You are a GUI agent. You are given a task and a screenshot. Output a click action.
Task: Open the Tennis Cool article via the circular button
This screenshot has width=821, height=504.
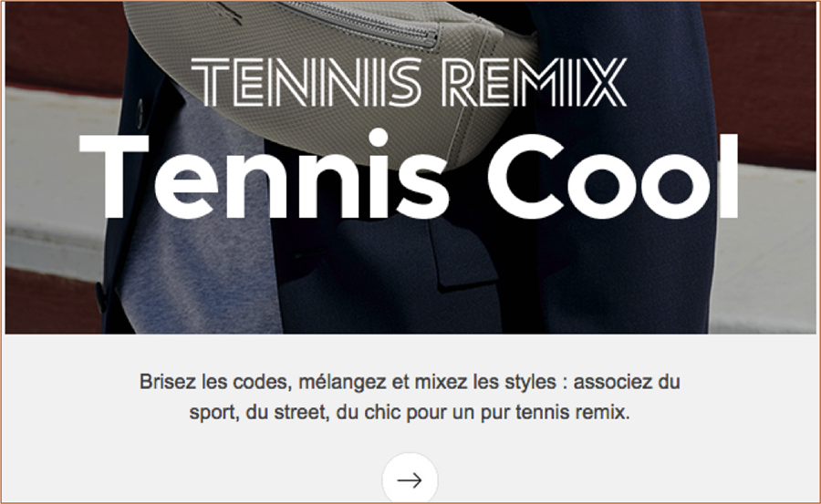[410, 479]
